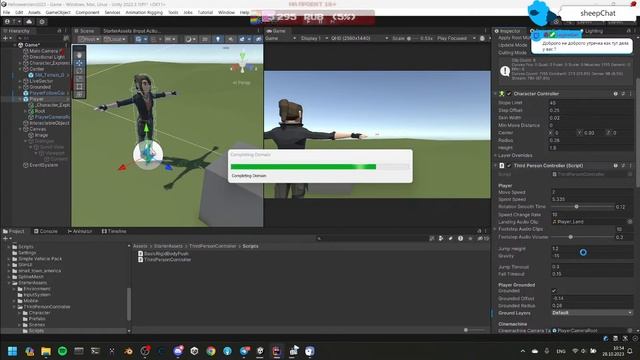Open the Animation Rigging menu

pos(144,12)
